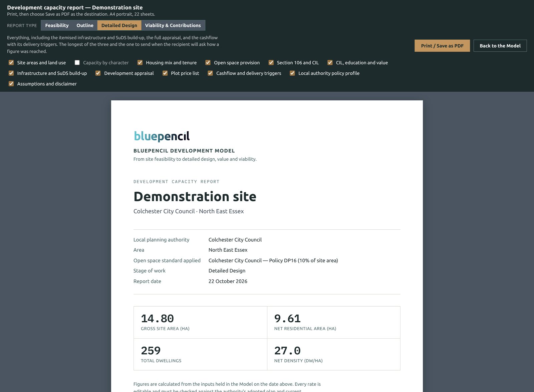Uncheck Assumptions and disclaimer

(11, 84)
